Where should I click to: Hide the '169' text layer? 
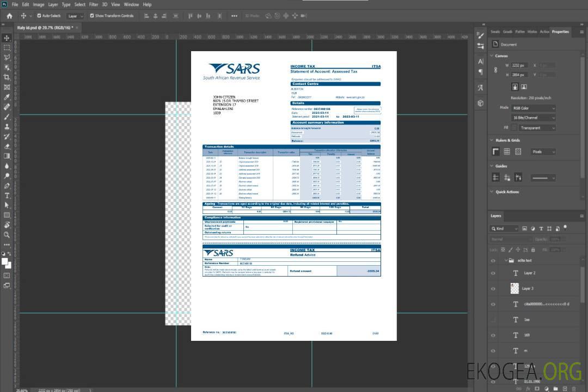(493, 335)
